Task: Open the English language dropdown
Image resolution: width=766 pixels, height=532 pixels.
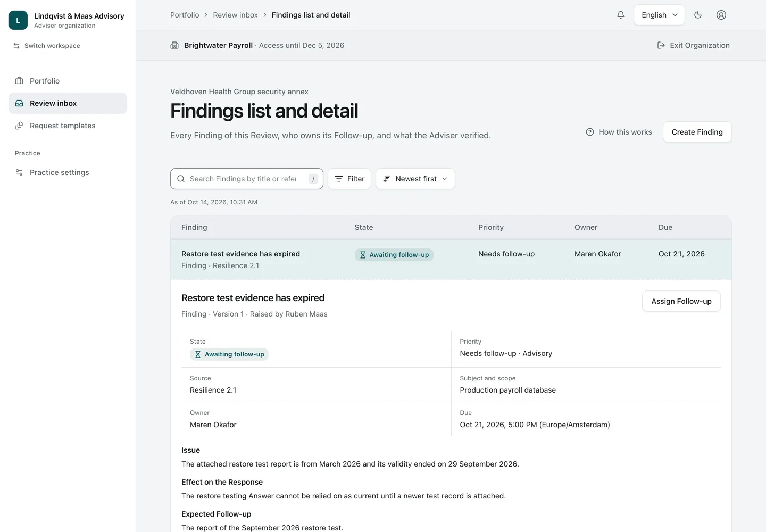Action: (659, 15)
